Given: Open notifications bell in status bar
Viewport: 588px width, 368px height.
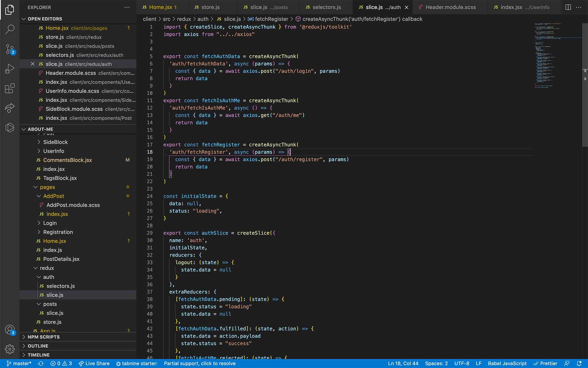Looking at the screenshot, I should (579, 363).
